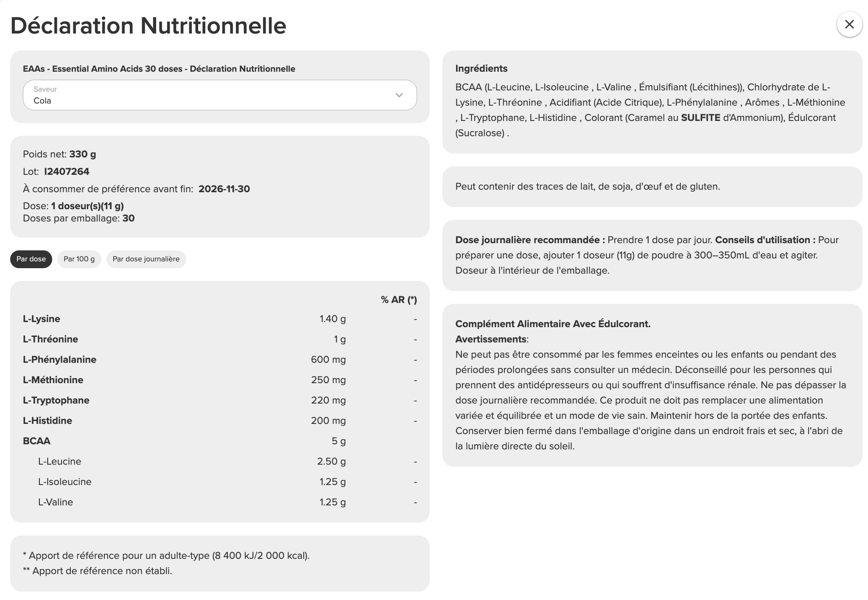
Task: Click the Ingrédients heading
Action: 481,69
